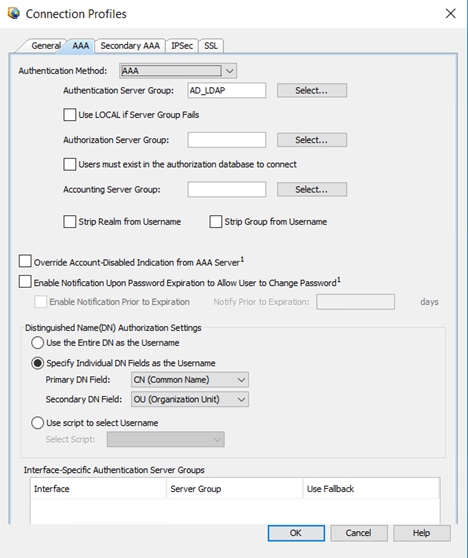Click the Use Fallback column header
Viewport: 468px width, 558px height.
(x=371, y=489)
